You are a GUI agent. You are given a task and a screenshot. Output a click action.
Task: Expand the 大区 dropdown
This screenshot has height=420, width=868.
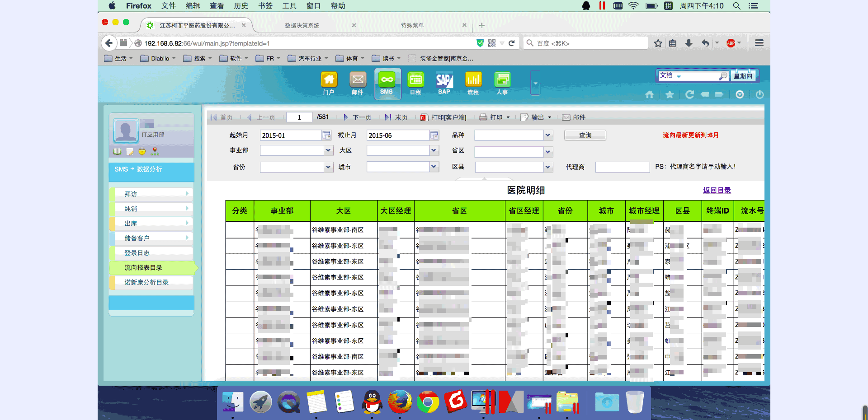click(434, 150)
